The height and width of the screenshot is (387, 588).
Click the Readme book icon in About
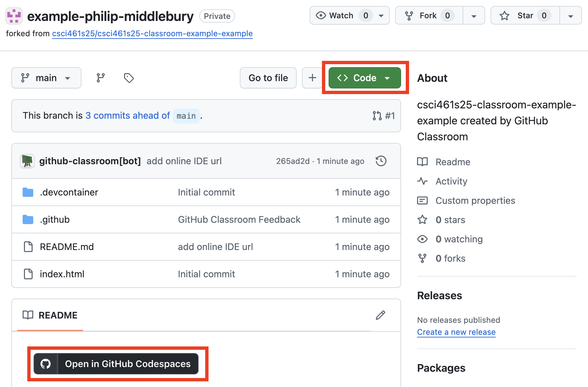click(422, 162)
